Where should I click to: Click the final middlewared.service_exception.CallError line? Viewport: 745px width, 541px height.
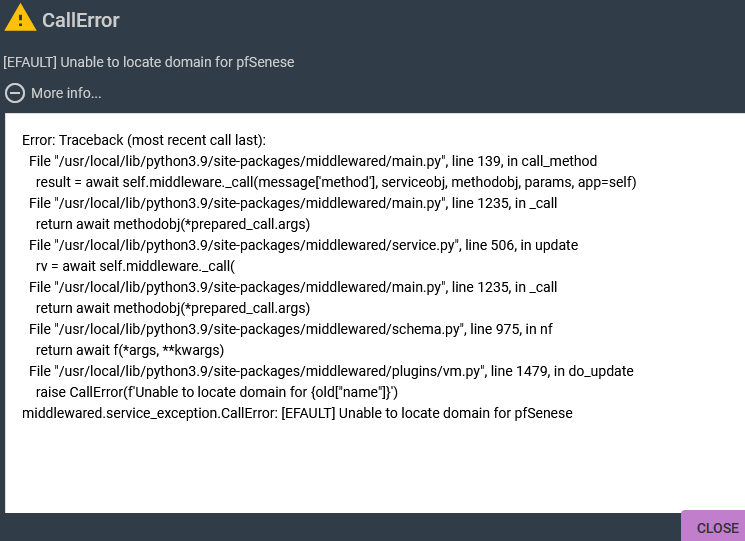pyautogui.click(x=297, y=413)
